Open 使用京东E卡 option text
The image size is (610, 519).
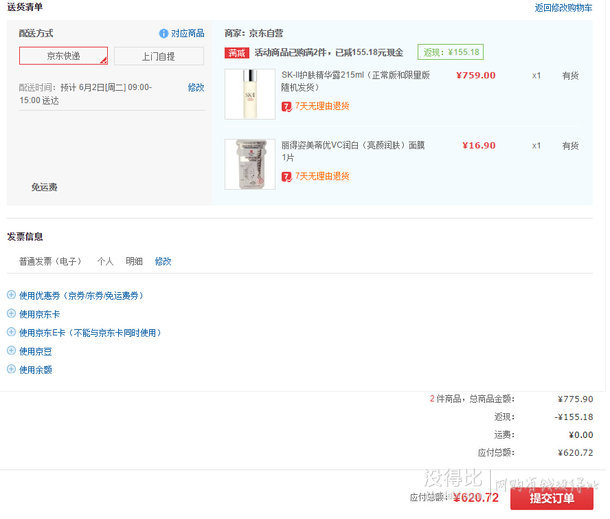[x=90, y=333]
